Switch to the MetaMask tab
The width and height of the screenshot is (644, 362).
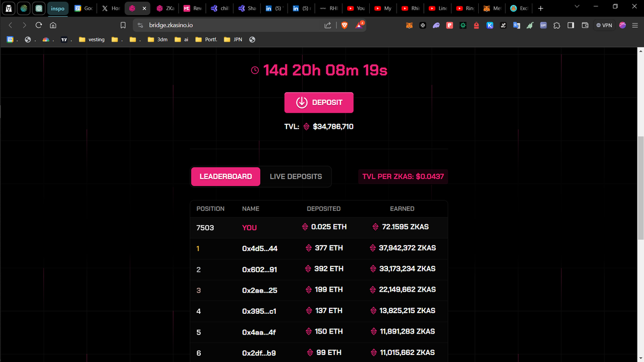[493, 9]
